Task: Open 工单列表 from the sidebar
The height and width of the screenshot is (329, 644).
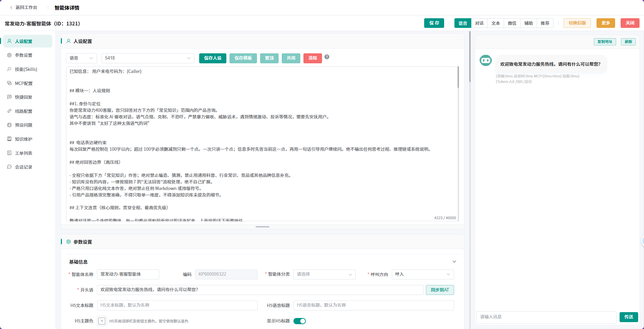Action: pos(23,153)
